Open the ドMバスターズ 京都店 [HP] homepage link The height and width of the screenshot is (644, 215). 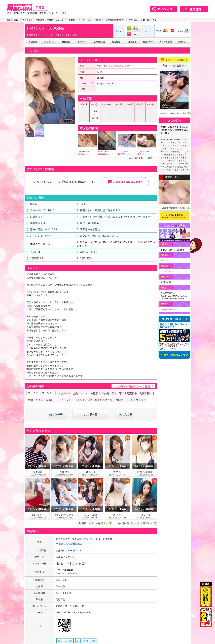click(70, 606)
